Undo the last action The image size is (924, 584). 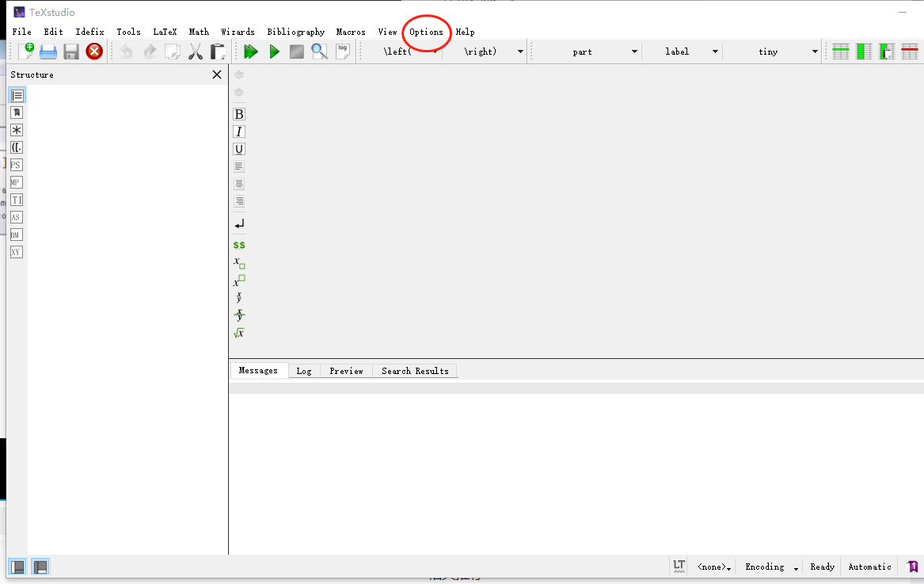(126, 52)
